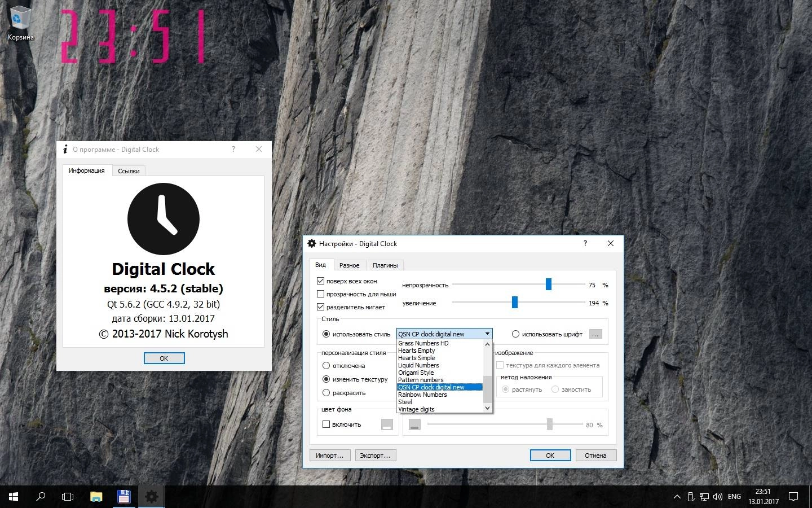Collapse the style combo box arrow

[487, 334]
